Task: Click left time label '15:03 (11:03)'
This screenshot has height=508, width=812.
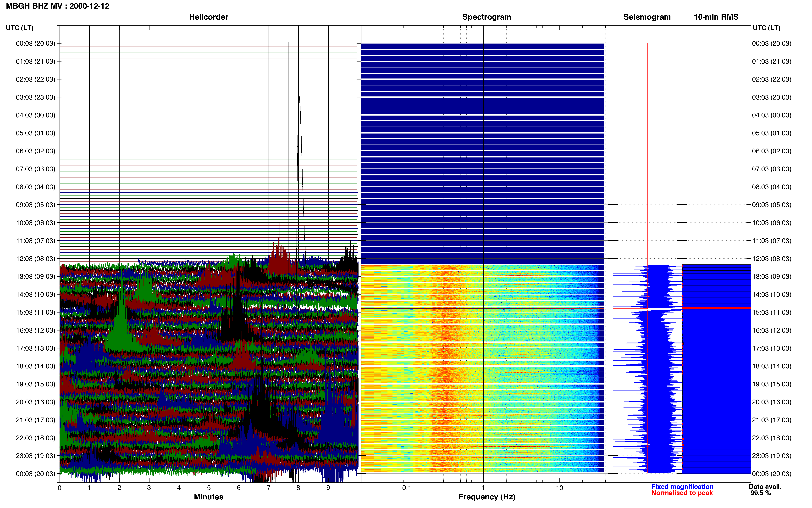Action: click(36, 313)
